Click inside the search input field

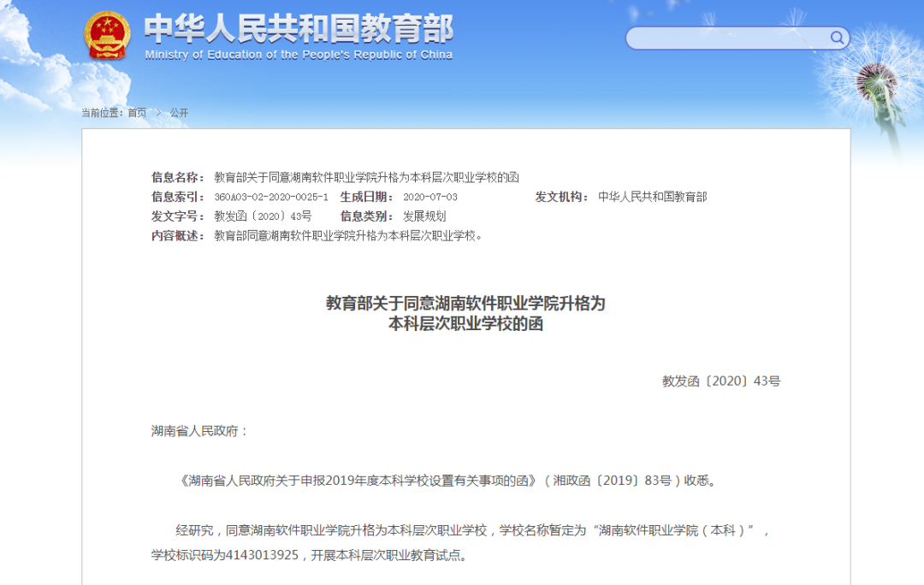pos(727,38)
